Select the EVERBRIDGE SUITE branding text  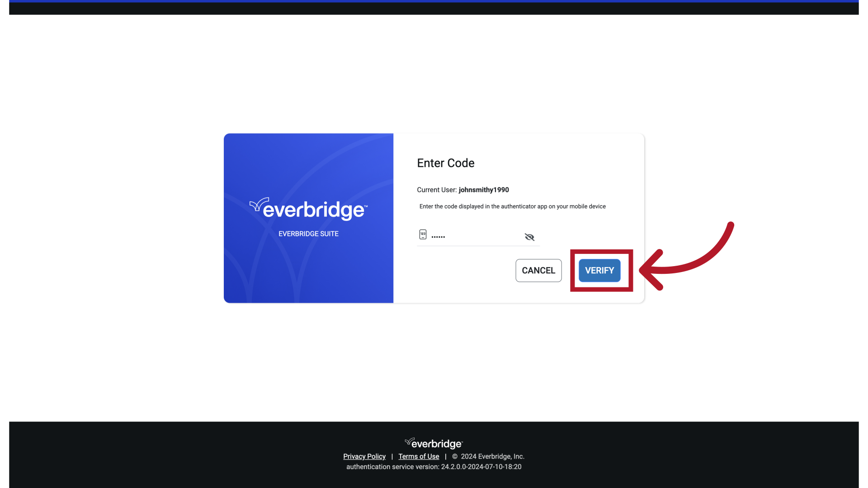pos(308,234)
